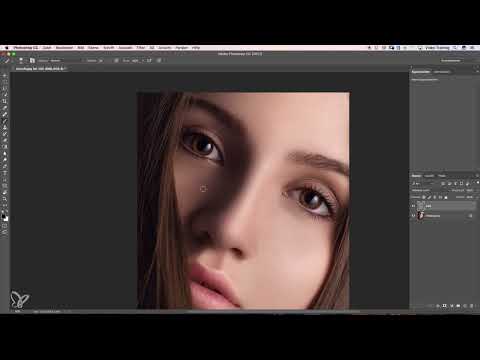Select the Spot Healing Brush tool

pyautogui.click(x=5, y=114)
